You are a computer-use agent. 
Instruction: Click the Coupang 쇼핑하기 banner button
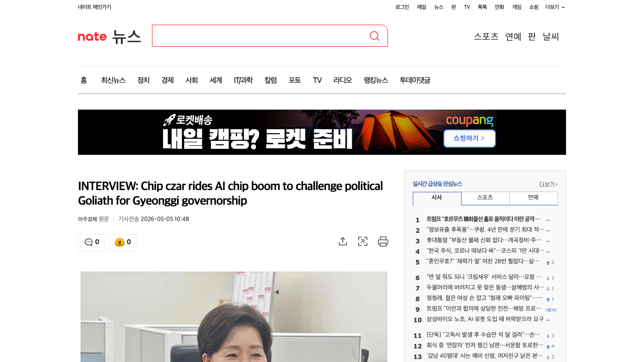pyautogui.click(x=469, y=138)
